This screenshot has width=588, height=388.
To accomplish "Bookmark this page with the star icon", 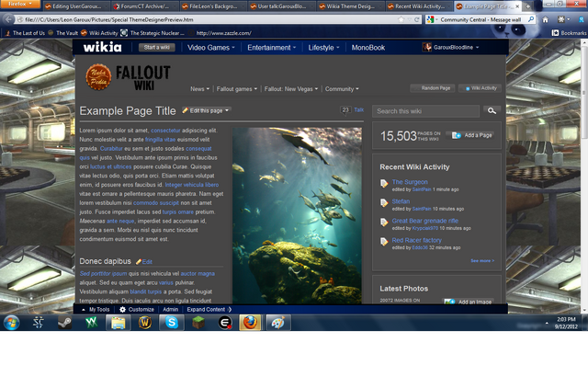I will pyautogui.click(x=401, y=19).
